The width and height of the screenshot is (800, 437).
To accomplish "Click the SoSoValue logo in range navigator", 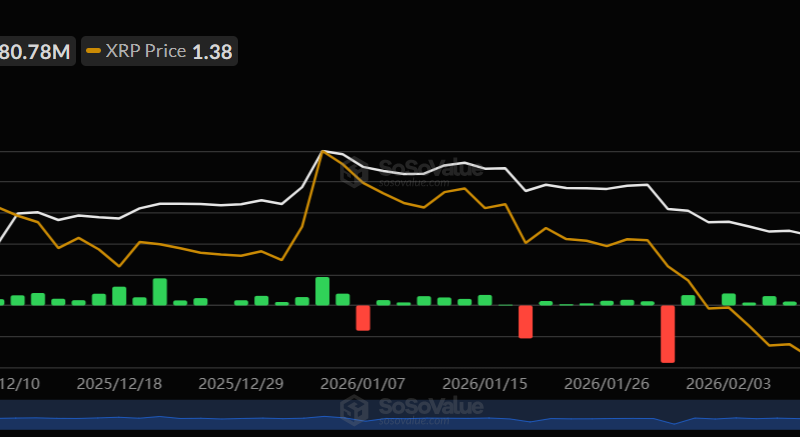I will [x=352, y=410].
